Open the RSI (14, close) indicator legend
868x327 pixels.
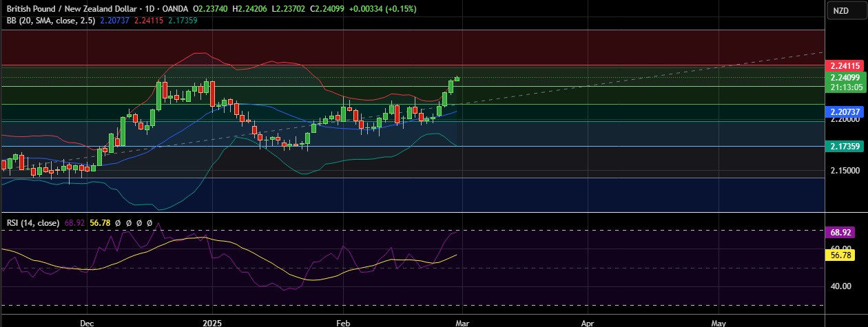point(33,223)
